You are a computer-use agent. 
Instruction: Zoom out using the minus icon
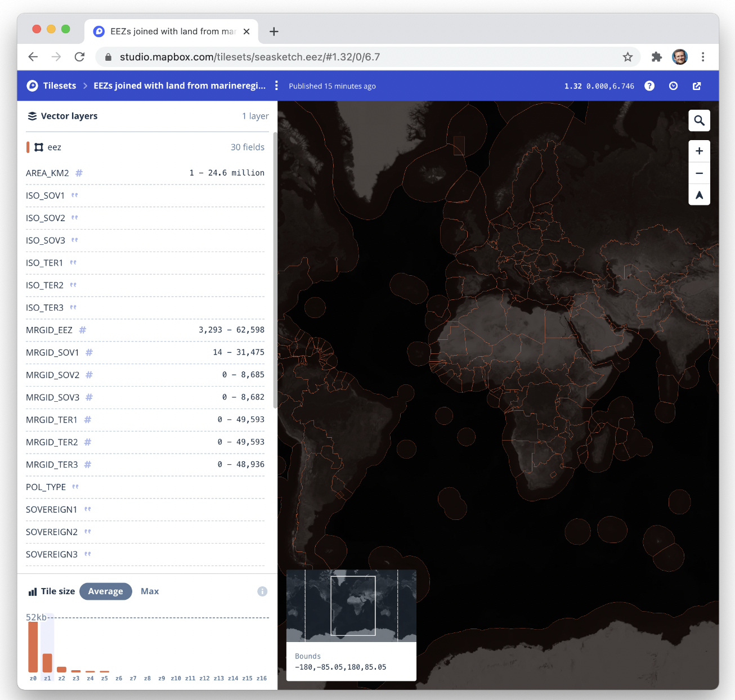pos(699,173)
